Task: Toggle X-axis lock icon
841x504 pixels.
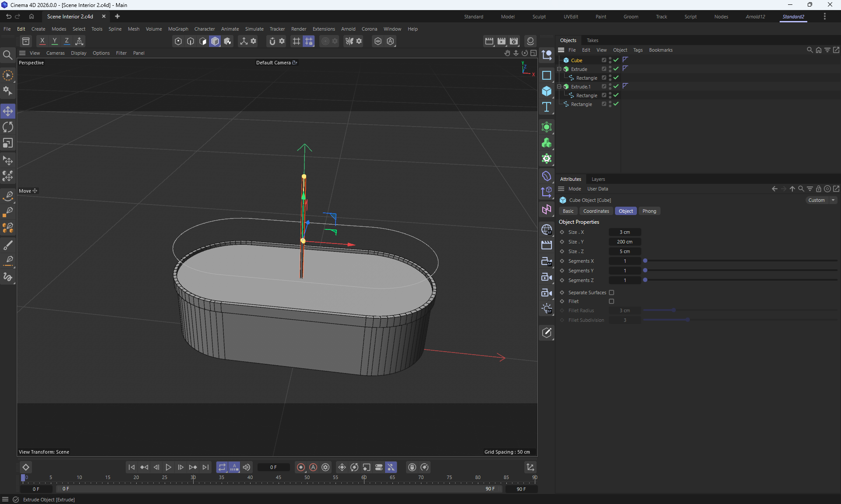Action: tap(42, 41)
